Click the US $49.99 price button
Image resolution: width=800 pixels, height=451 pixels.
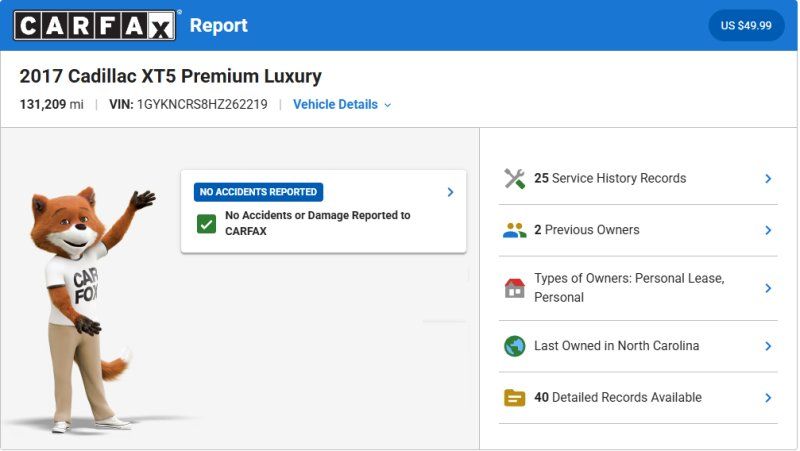[746, 26]
